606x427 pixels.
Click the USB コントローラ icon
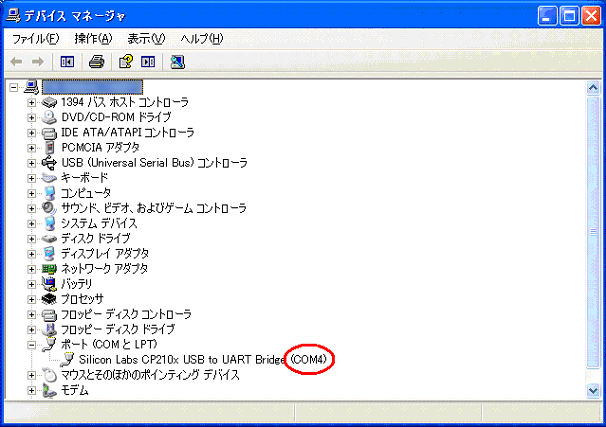(x=49, y=163)
